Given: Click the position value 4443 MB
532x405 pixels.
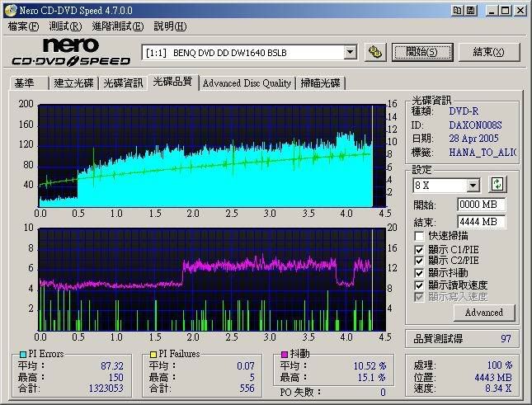Looking at the screenshot, I should click(493, 377).
